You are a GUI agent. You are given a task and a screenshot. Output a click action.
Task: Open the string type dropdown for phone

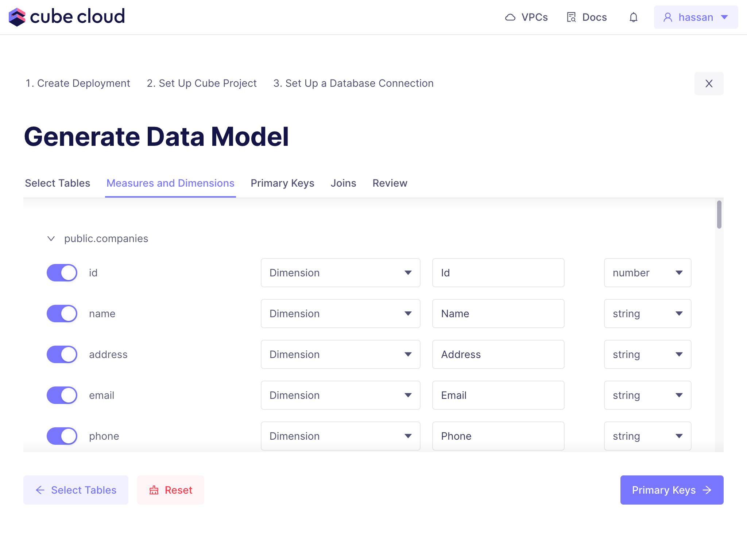click(648, 436)
